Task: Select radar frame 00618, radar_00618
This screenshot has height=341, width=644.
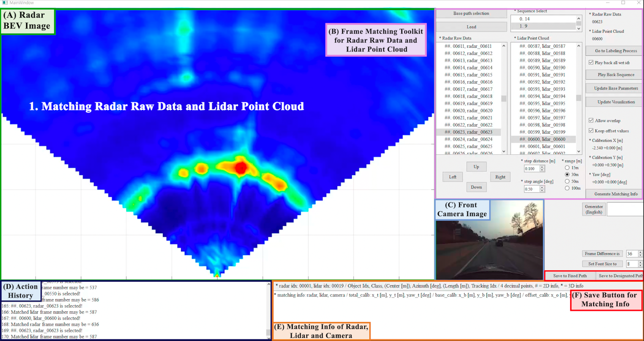Action: click(468, 96)
